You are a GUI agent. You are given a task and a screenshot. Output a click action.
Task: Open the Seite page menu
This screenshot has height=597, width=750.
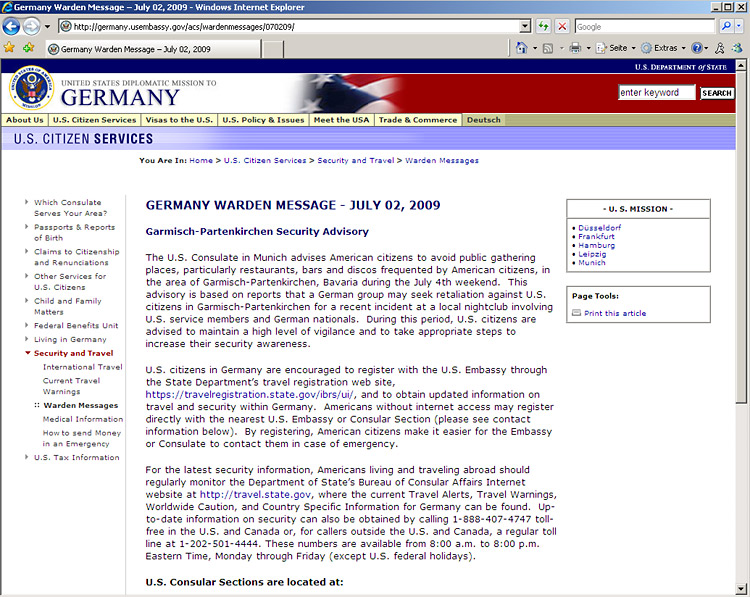tap(616, 48)
